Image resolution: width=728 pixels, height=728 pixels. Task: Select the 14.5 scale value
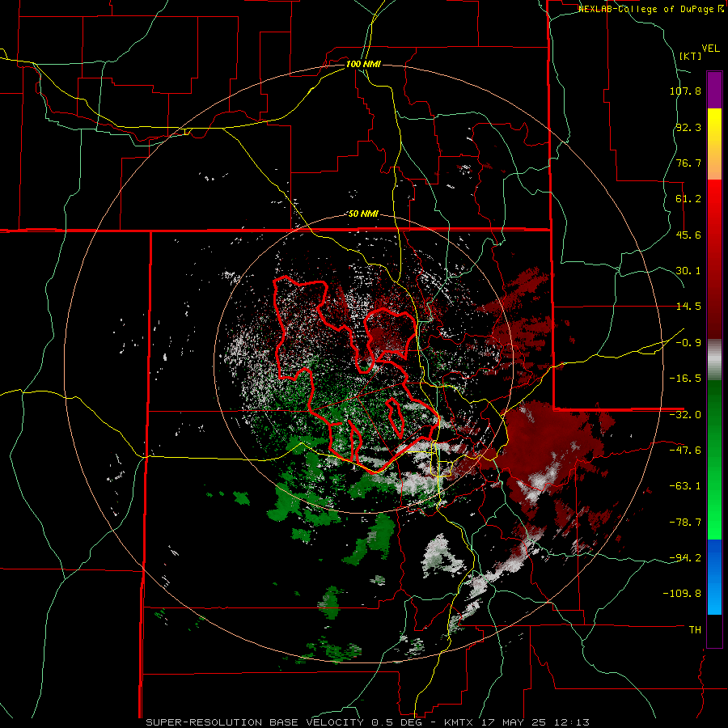pos(688,307)
